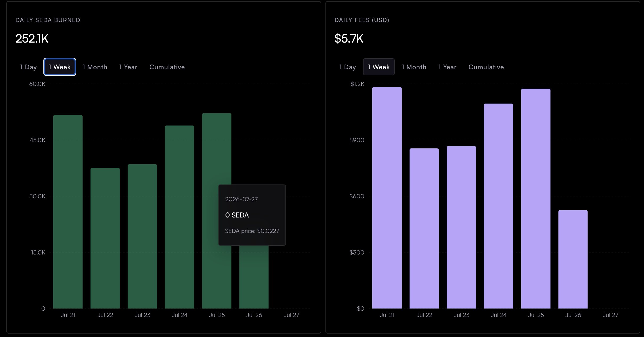Click the $5.7K total value
644x337 pixels.
click(x=349, y=39)
